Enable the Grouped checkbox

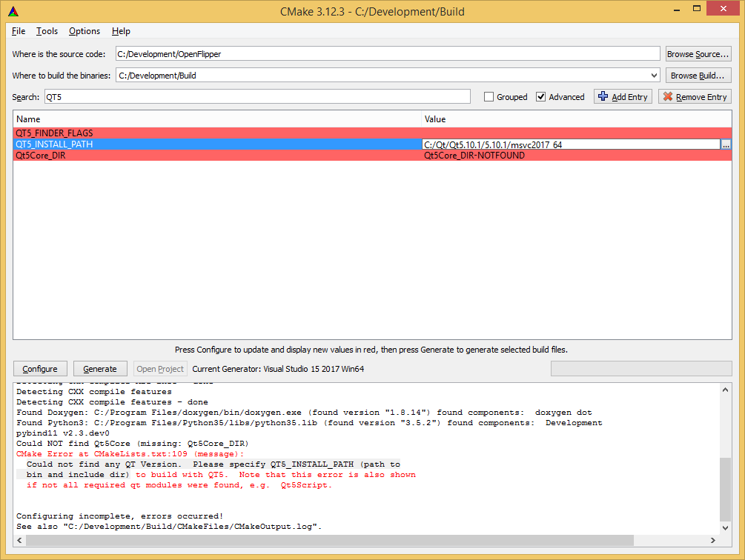coord(489,96)
